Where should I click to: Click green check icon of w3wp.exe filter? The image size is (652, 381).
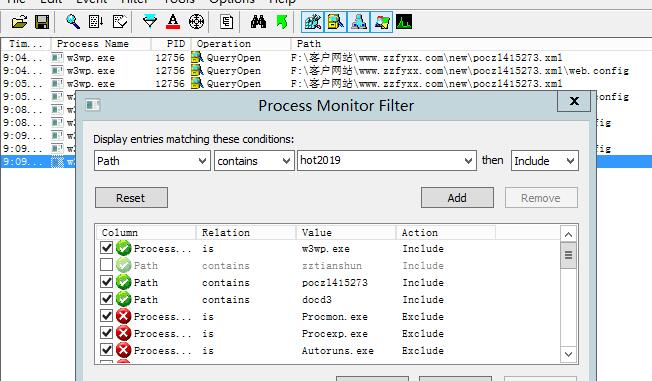click(x=123, y=248)
